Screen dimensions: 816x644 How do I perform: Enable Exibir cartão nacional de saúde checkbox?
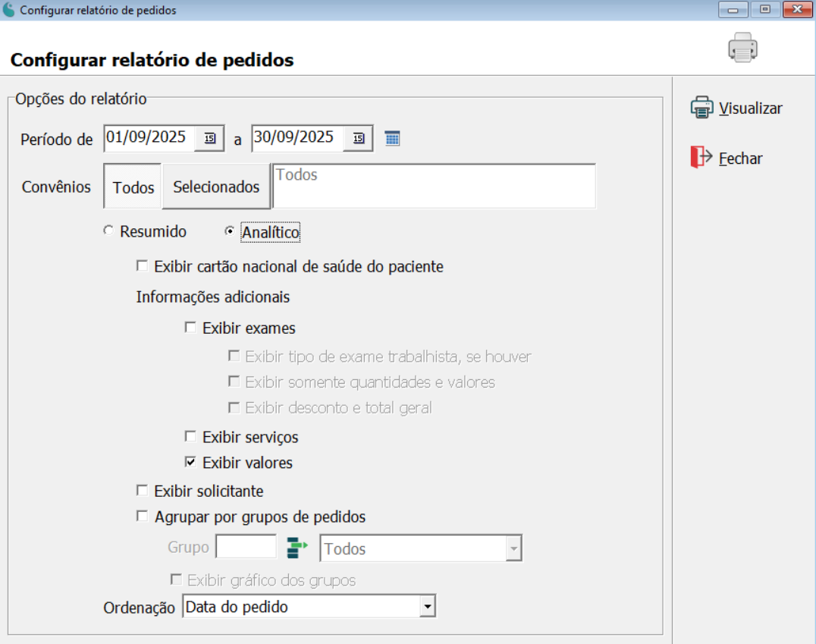tap(142, 266)
